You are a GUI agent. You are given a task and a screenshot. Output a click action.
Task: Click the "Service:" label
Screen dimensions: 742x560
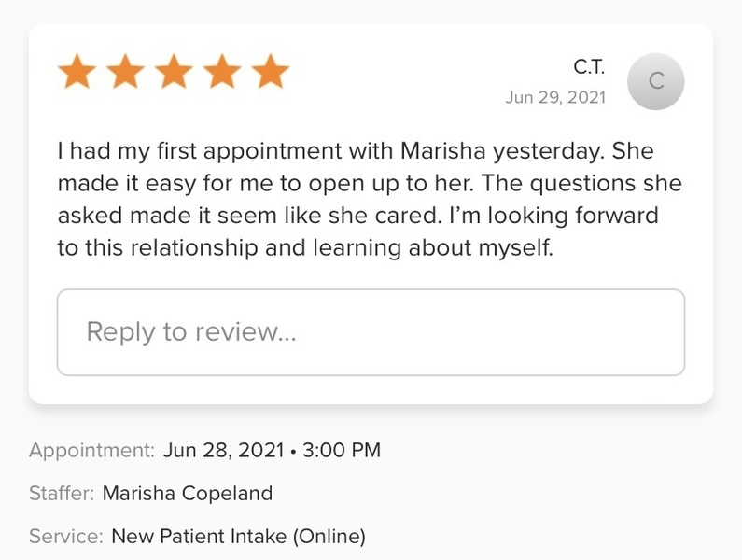coord(65,537)
